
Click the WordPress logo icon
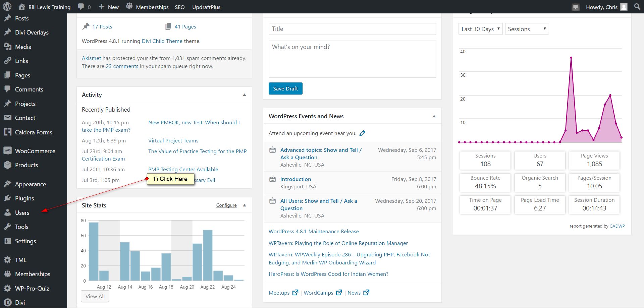coord(7,7)
